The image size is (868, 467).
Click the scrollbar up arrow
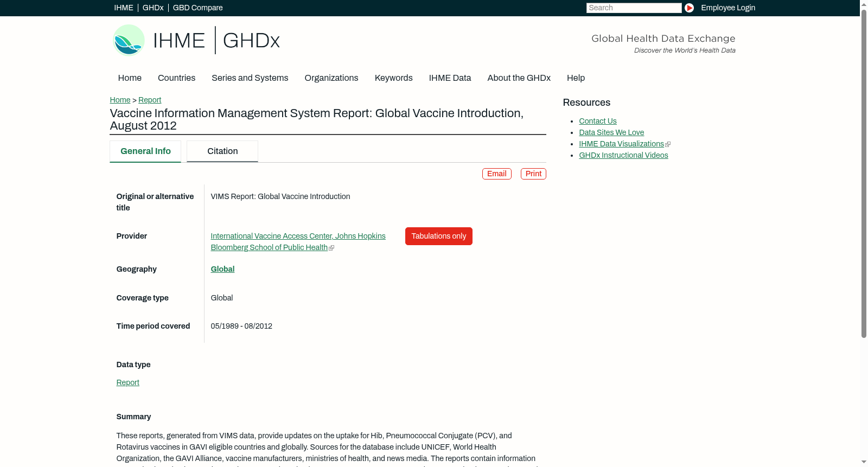(864, 4)
